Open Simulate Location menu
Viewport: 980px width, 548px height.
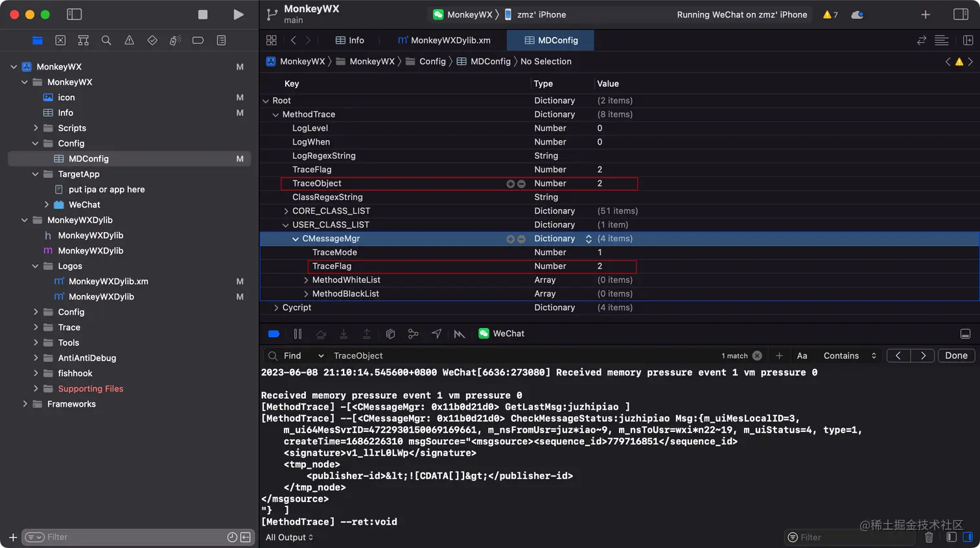(x=436, y=334)
